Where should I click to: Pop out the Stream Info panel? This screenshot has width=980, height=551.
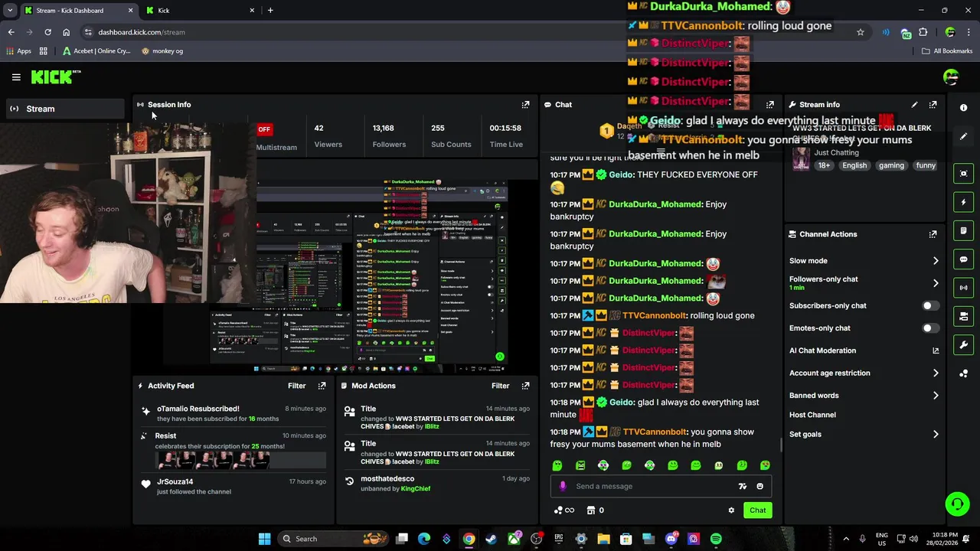(933, 105)
